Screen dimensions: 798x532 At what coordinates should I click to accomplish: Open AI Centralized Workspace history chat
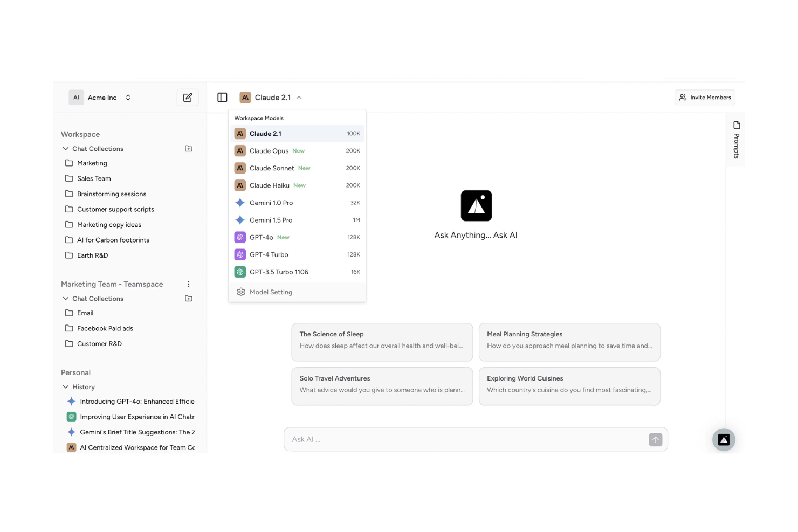(130, 447)
